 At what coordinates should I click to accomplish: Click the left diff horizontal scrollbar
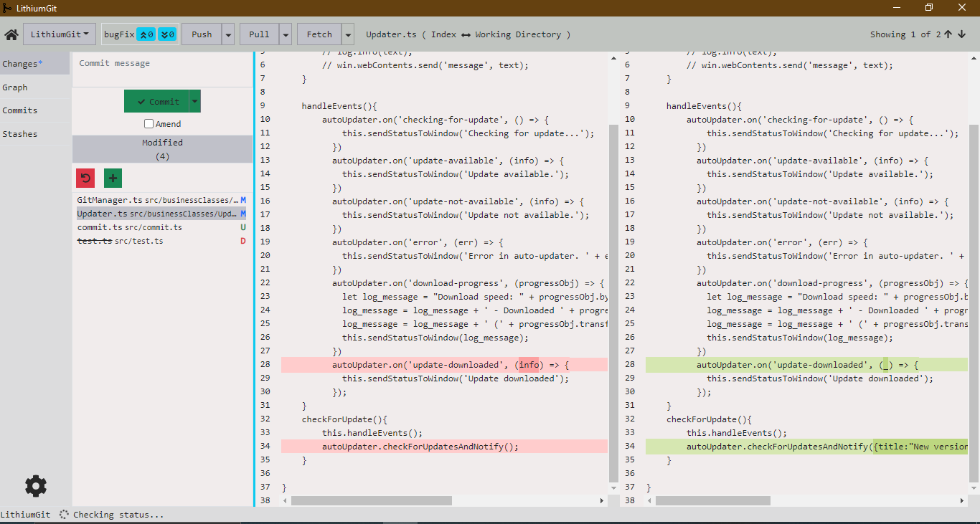click(x=372, y=500)
